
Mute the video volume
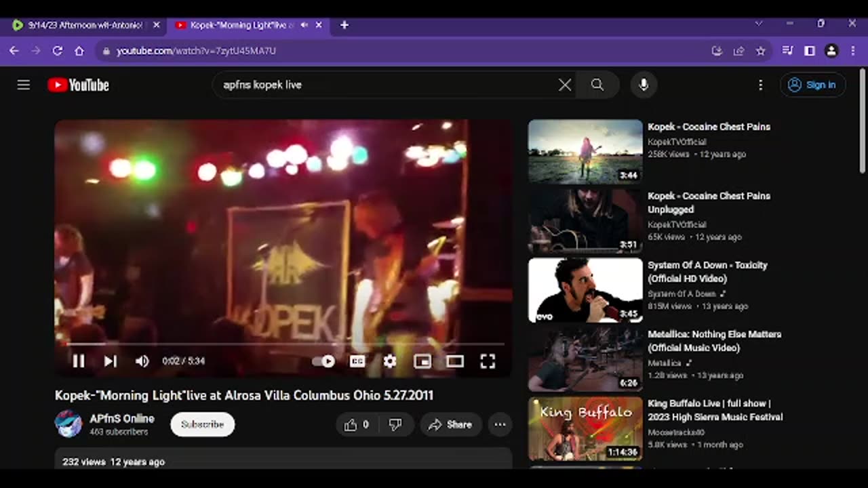pos(142,361)
